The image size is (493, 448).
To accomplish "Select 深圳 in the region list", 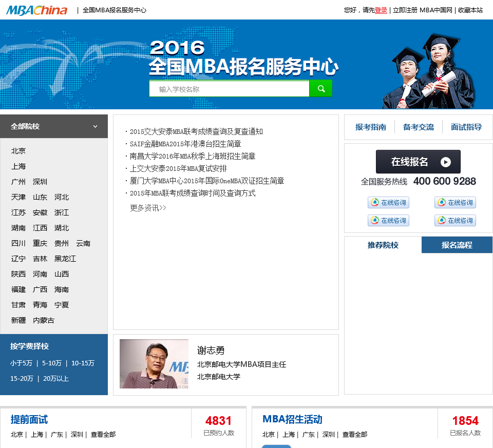I will pos(40,182).
